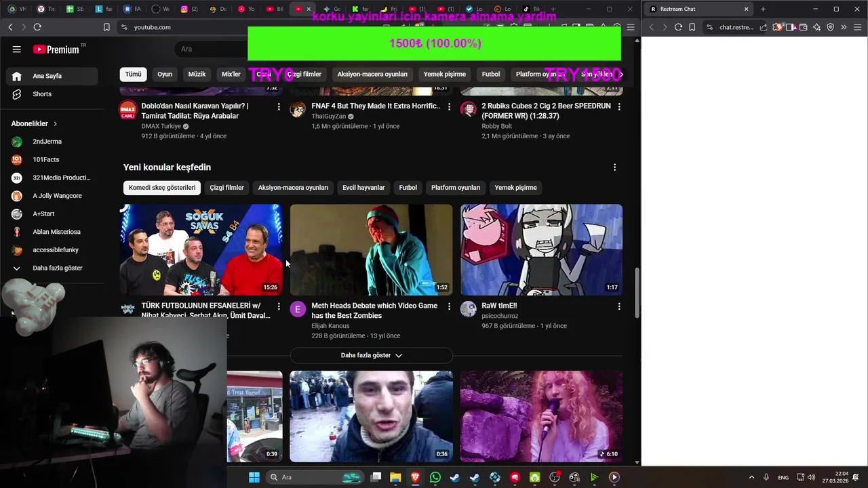Click the YouTube search field Ara
Image resolution: width=868 pixels, height=488 pixels.
tap(212, 49)
